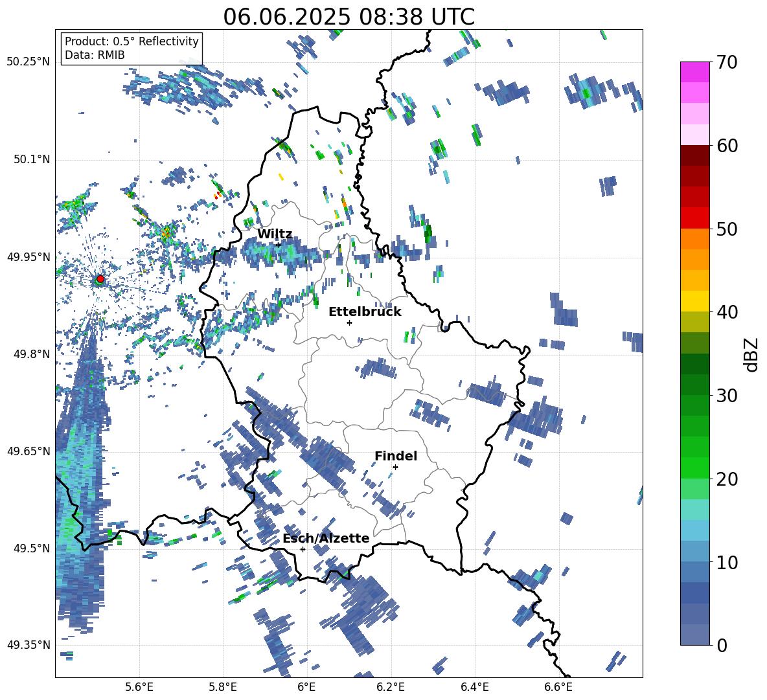Click the 6.4°E longitude label

click(x=474, y=687)
